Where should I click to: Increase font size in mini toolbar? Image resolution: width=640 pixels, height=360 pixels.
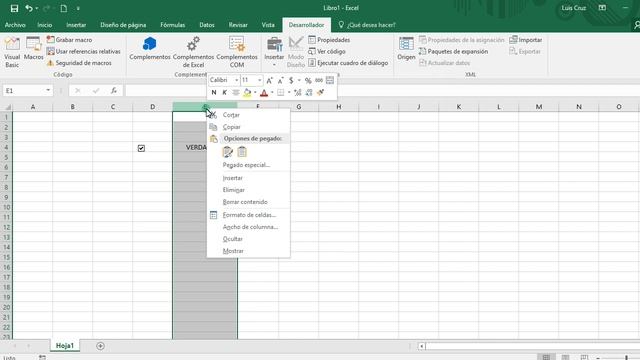[x=269, y=80]
